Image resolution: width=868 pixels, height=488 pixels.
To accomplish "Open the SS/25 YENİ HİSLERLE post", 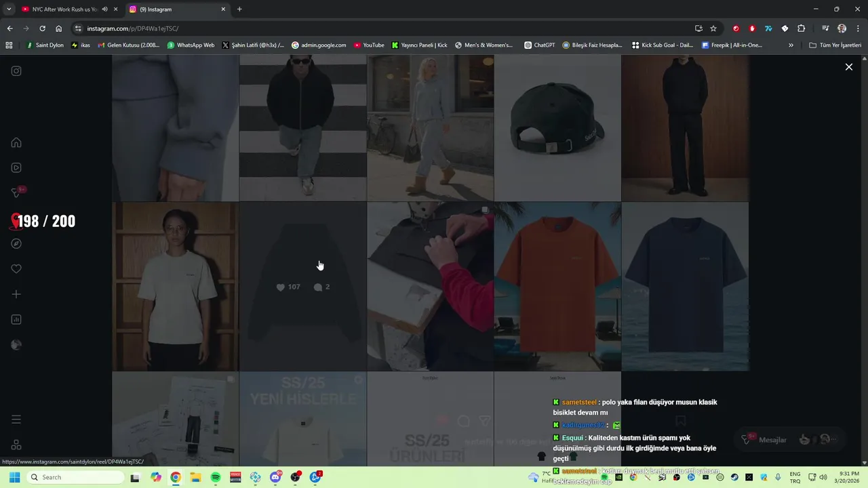I will coord(303,419).
